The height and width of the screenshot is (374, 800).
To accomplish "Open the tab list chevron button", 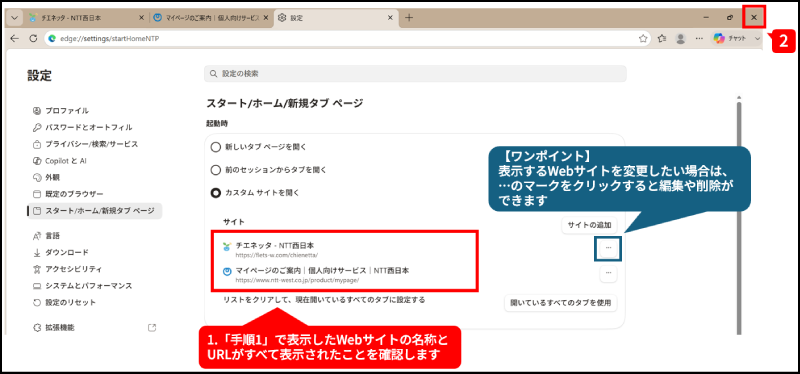I will (x=14, y=18).
